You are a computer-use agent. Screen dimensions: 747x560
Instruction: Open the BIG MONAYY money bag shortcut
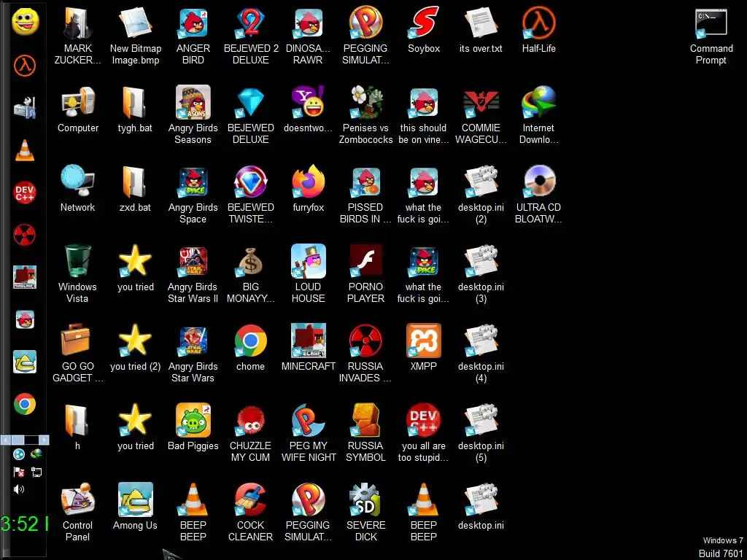coord(251,275)
